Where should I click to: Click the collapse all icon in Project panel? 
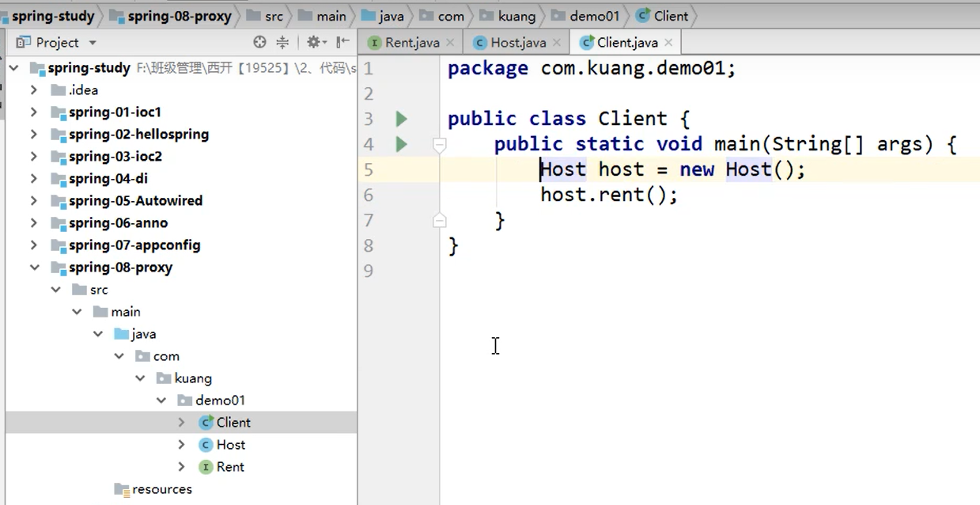tap(282, 42)
